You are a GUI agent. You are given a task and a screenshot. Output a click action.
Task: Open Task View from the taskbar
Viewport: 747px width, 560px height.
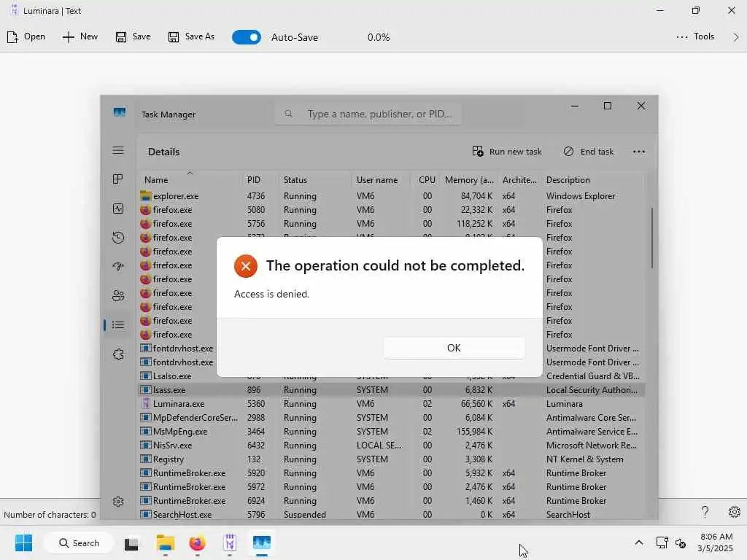(131, 543)
